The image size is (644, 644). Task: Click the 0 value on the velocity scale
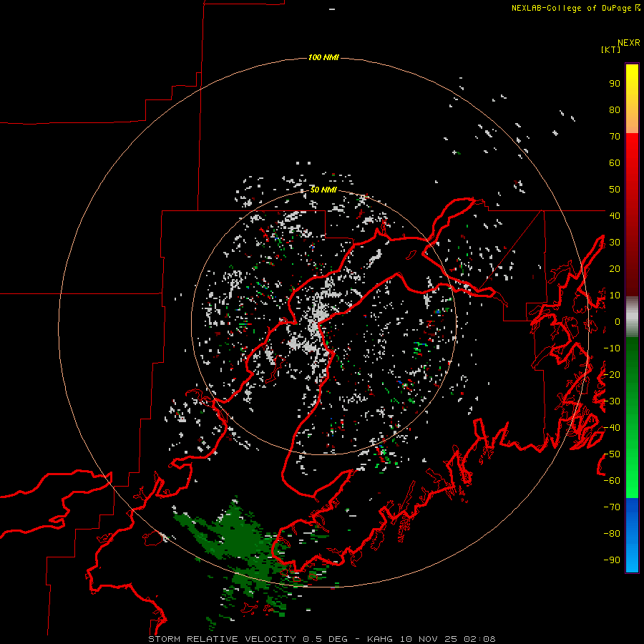618,321
